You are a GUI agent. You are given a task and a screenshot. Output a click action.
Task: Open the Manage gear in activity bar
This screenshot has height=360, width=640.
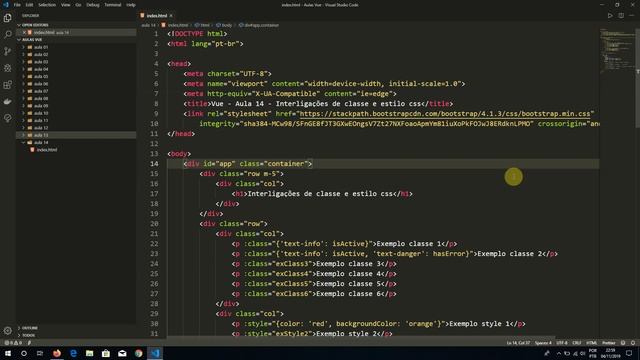[x=7, y=331]
